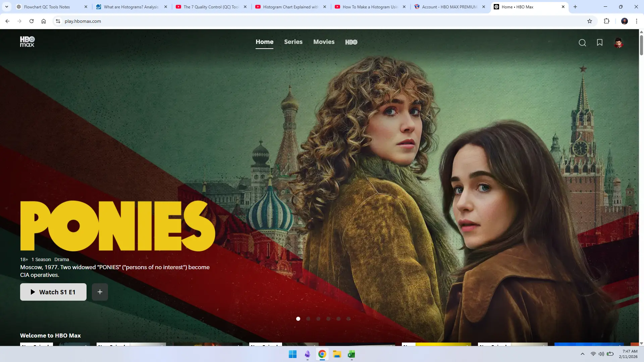644x362 pixels.
Task: Open a new browser tab
Action: pos(575,7)
